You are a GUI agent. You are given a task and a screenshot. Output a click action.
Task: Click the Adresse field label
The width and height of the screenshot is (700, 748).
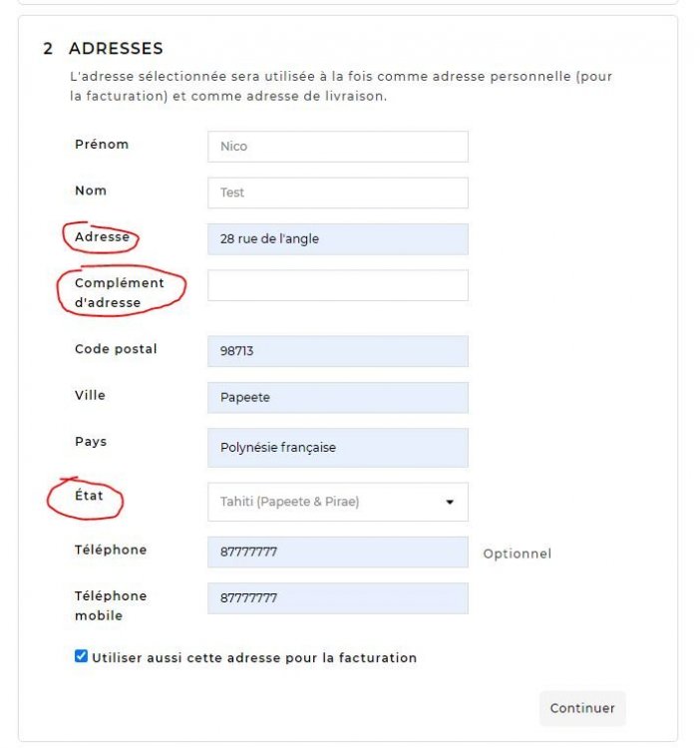coord(102,237)
